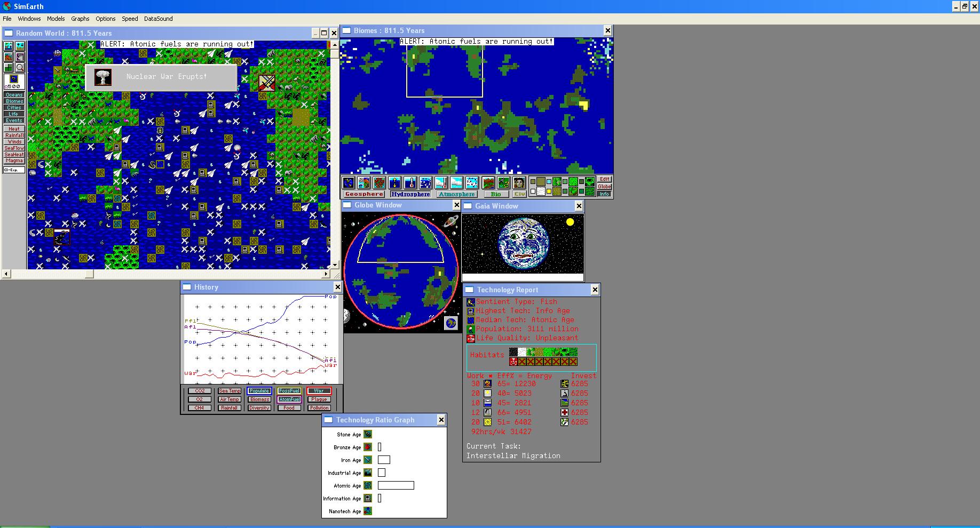Toggle the SeaFlow overlay
Image resolution: width=980 pixels, height=528 pixels.
click(x=14, y=148)
